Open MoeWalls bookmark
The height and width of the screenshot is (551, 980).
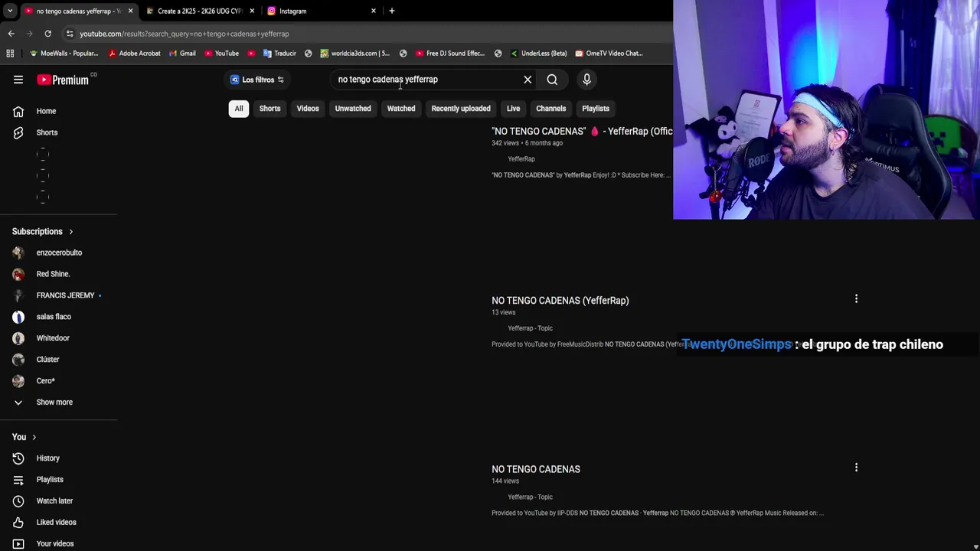64,54
